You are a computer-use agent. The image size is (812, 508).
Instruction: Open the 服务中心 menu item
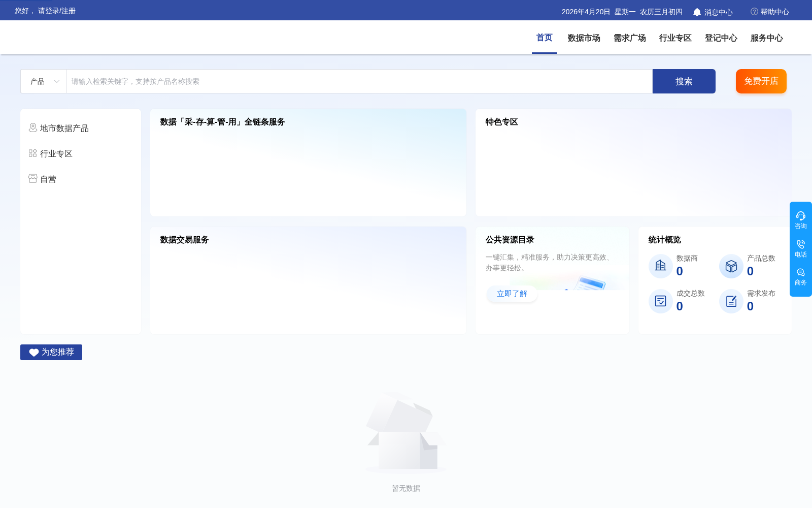tap(767, 38)
